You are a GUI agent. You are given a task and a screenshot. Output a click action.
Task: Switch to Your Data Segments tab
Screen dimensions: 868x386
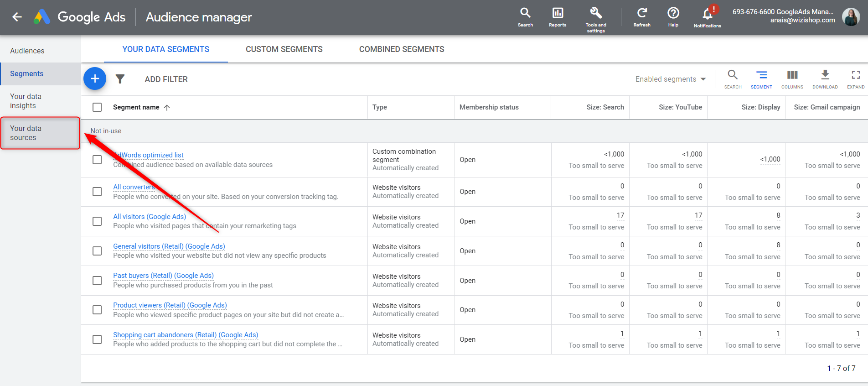click(166, 49)
